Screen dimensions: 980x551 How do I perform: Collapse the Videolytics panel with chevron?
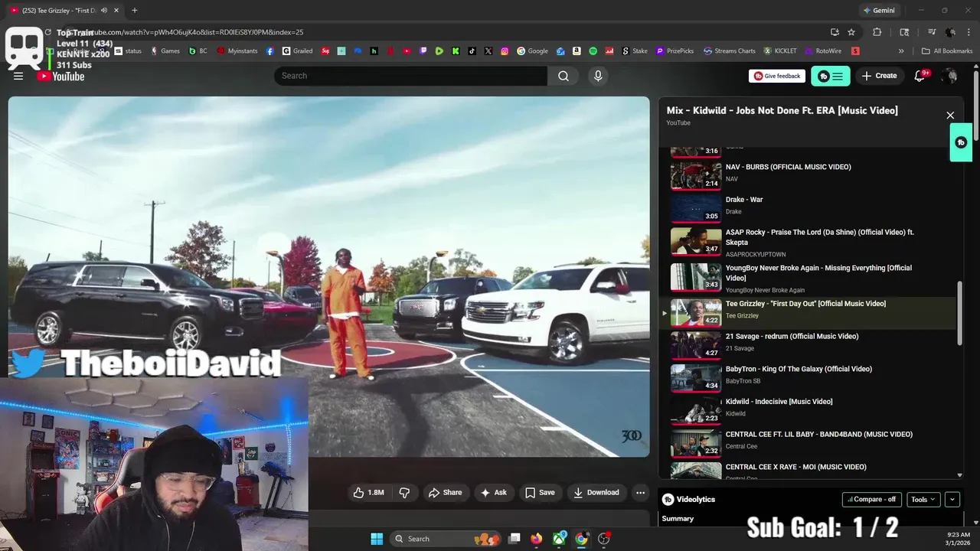pyautogui.click(x=952, y=500)
